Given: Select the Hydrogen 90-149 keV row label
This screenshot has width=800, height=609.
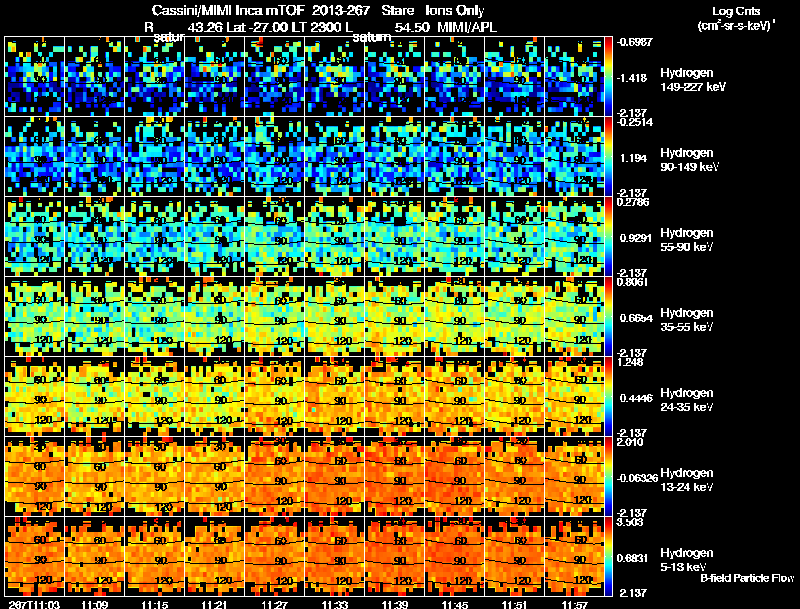Looking at the screenshot, I should (689, 160).
